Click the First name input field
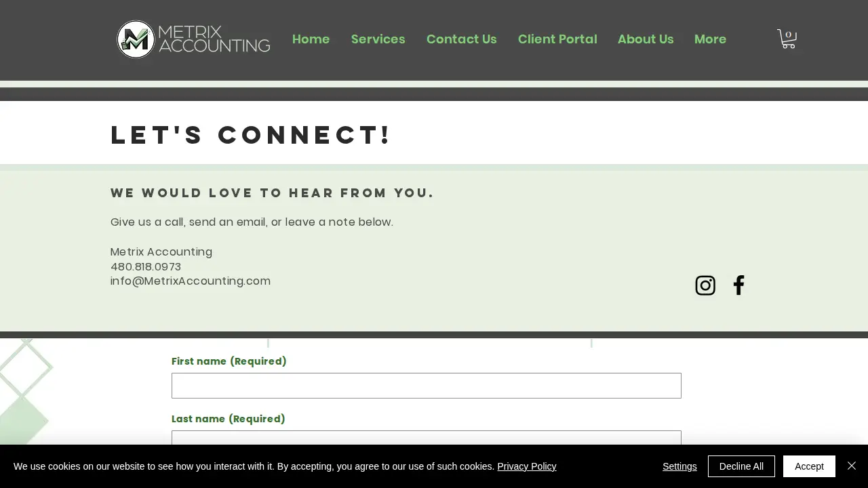Image resolution: width=868 pixels, height=488 pixels. click(x=427, y=386)
